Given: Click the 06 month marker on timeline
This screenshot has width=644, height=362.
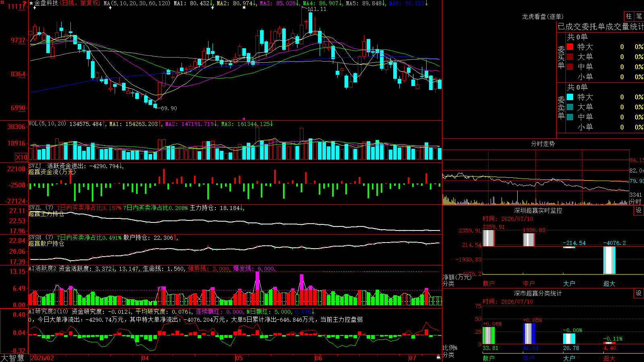Looking at the screenshot, I should pos(319,358).
